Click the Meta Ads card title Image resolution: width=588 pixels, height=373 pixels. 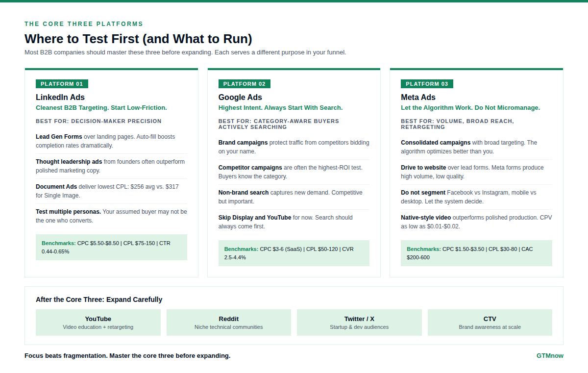[418, 98]
